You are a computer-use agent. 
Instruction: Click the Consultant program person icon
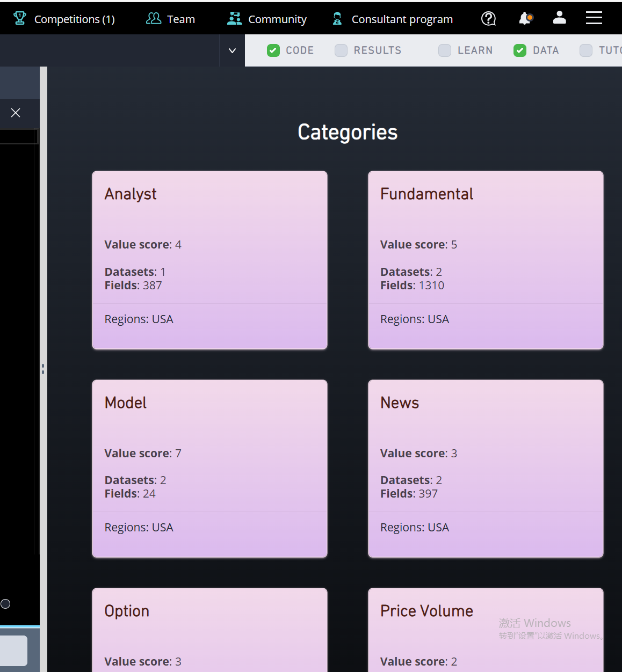click(x=337, y=19)
